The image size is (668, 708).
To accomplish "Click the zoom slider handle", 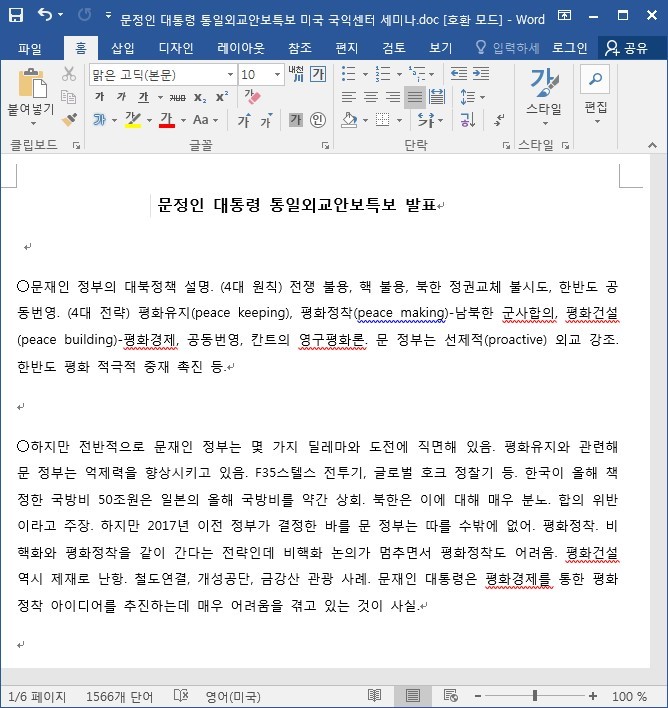I will (x=535, y=696).
